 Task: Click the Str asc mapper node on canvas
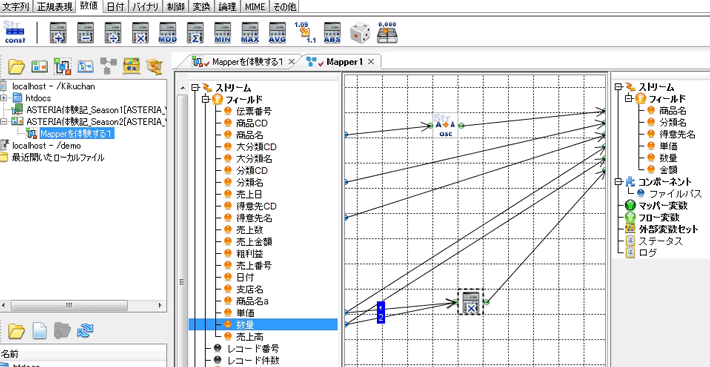[x=446, y=125]
